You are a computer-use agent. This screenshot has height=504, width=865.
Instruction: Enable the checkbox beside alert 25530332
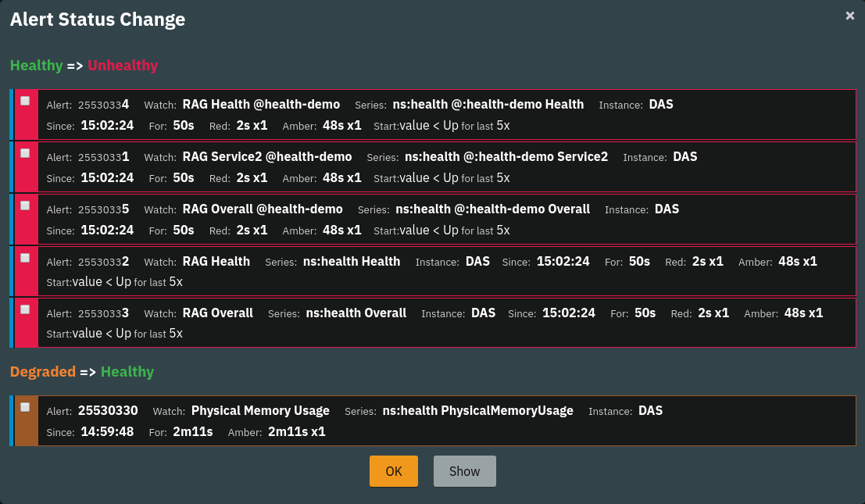24,257
